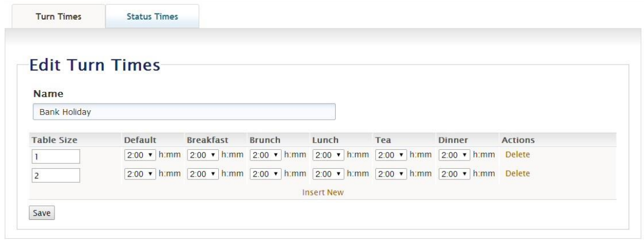This screenshot has width=644, height=240.
Task: Select the Turn Times tab
Action: pos(59,17)
